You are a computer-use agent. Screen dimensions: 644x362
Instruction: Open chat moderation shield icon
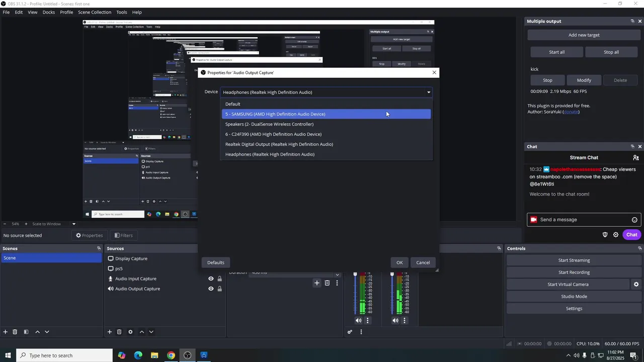[x=605, y=235]
